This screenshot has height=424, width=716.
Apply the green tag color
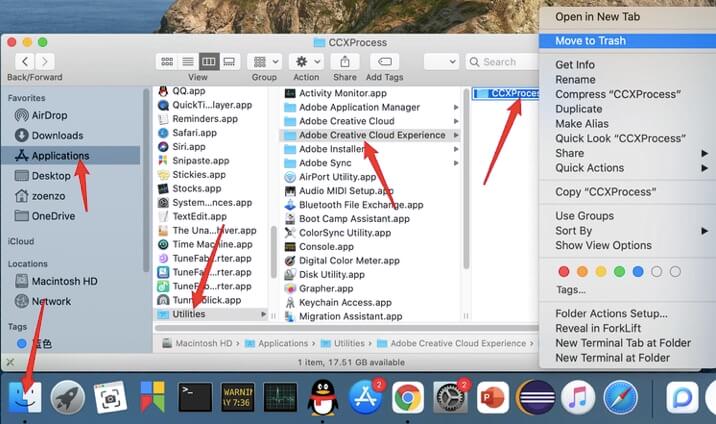point(619,272)
